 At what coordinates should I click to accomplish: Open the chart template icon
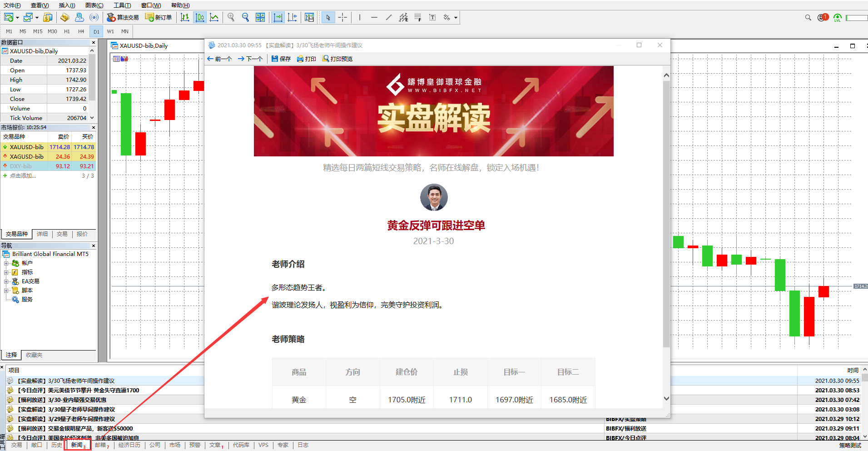coord(309,17)
